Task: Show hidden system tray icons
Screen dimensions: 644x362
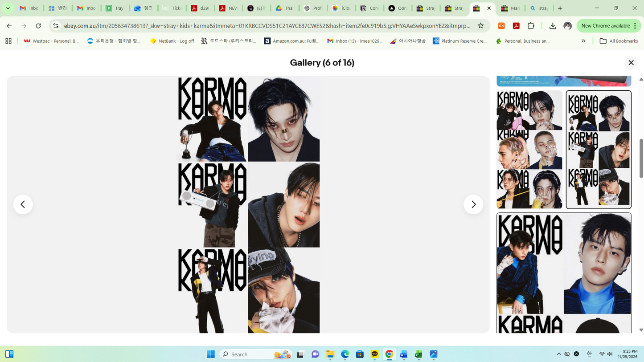Action: pos(559,354)
